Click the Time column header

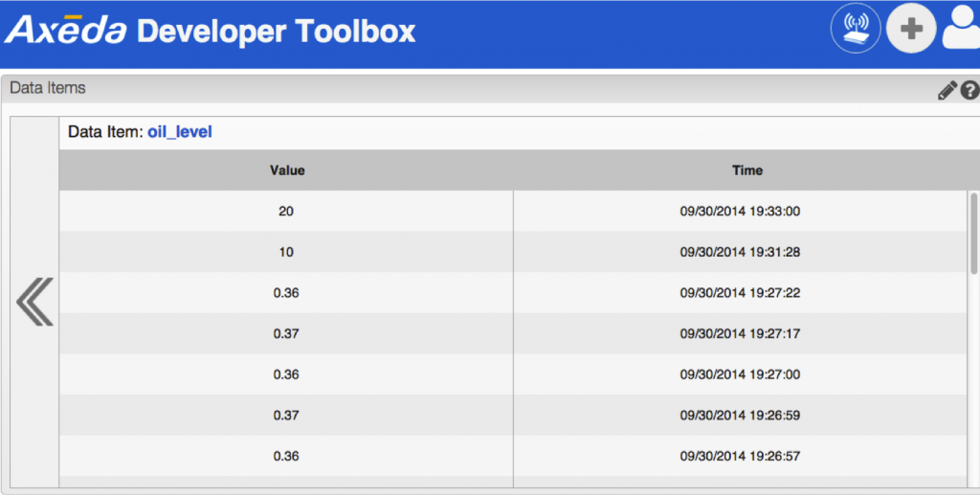pos(746,170)
